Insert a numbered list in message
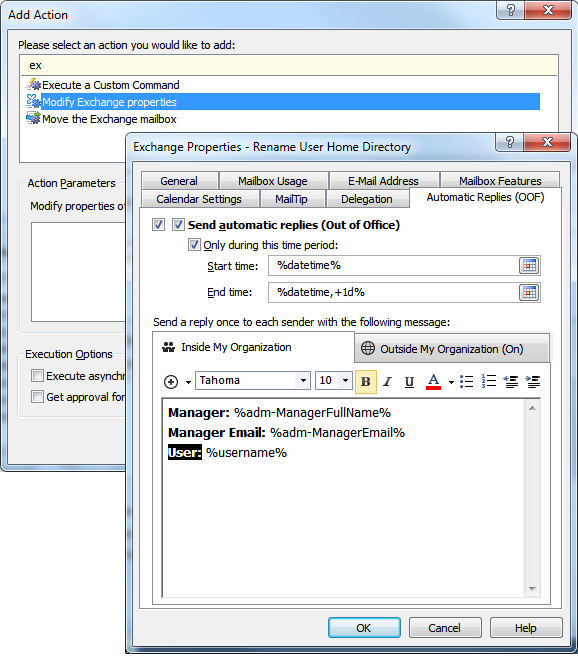This screenshot has width=578, height=656. (488, 382)
